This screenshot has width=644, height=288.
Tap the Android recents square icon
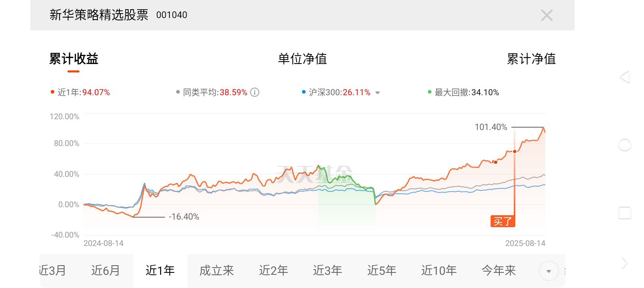pyautogui.click(x=624, y=212)
